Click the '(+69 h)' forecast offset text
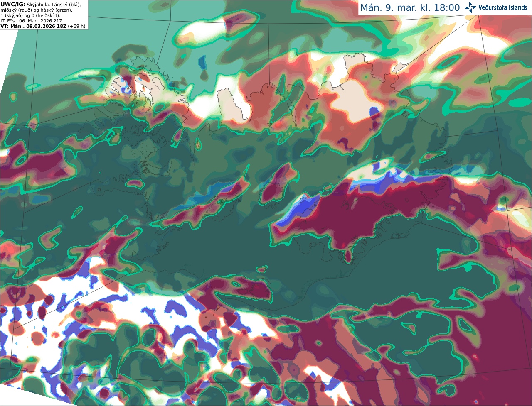This screenshot has width=532, height=406. [77, 26]
